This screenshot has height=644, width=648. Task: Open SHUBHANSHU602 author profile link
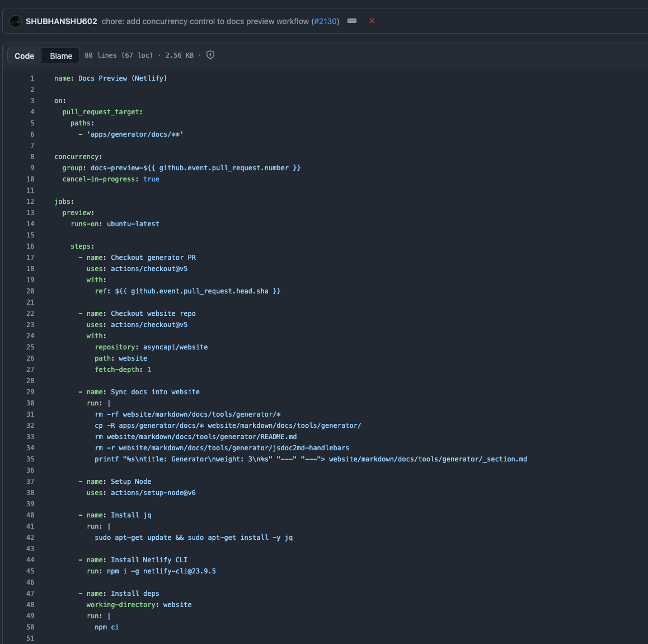(x=61, y=21)
